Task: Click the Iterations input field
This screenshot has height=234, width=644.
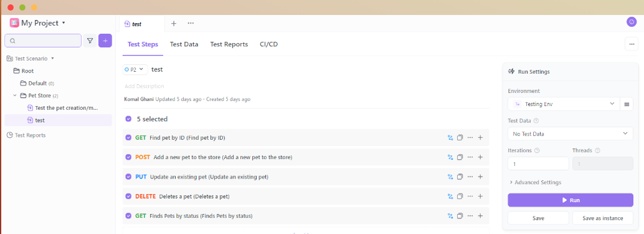Action: click(539, 163)
